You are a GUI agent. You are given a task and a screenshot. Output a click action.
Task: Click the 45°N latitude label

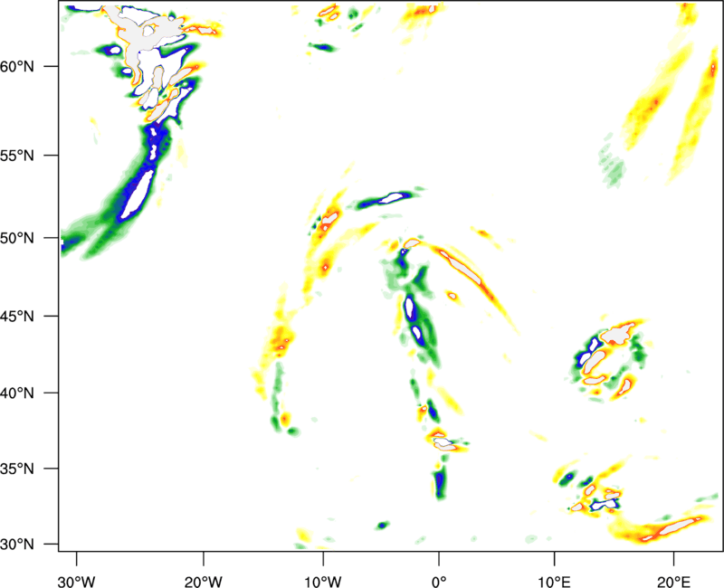click(17, 316)
